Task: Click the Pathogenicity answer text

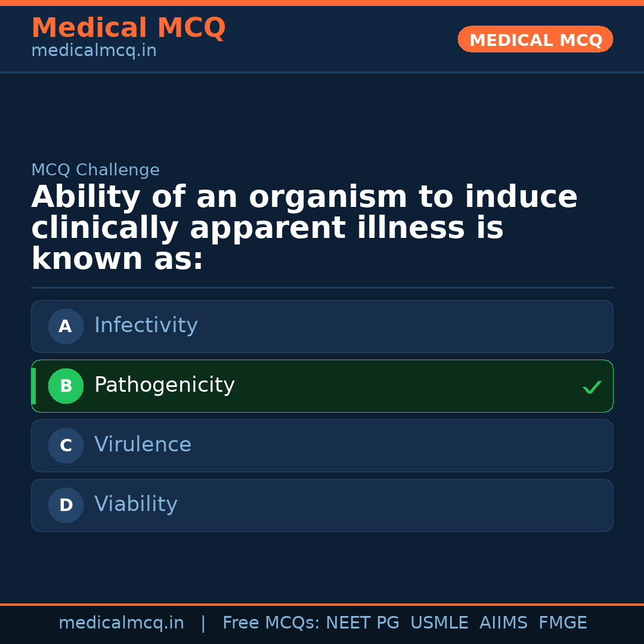Action: tap(165, 385)
